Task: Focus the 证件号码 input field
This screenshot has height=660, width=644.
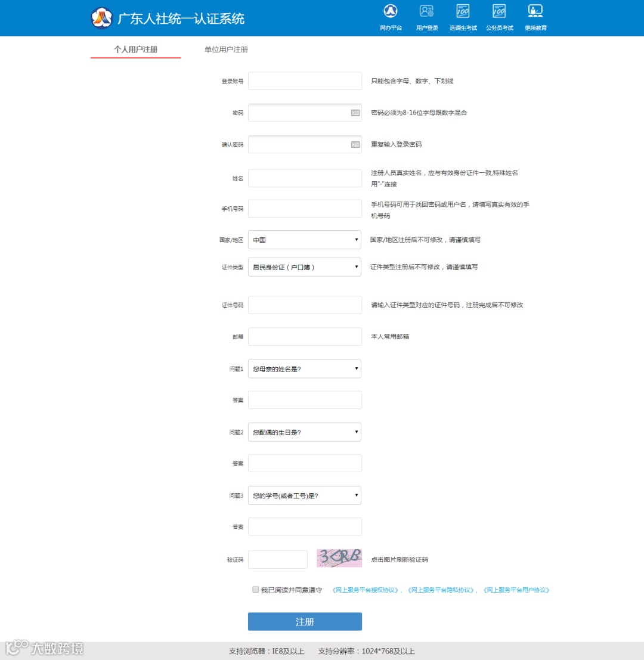Action: (x=305, y=305)
